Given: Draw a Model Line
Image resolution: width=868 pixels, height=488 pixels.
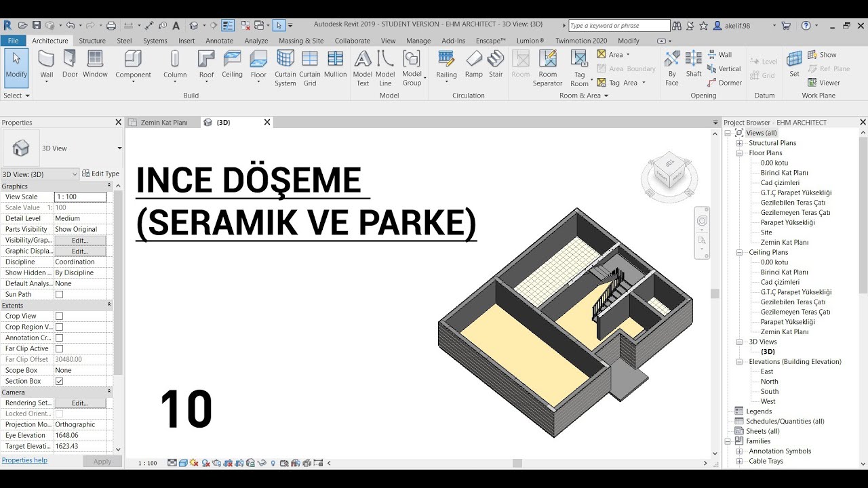Looking at the screenshot, I should pyautogui.click(x=385, y=68).
